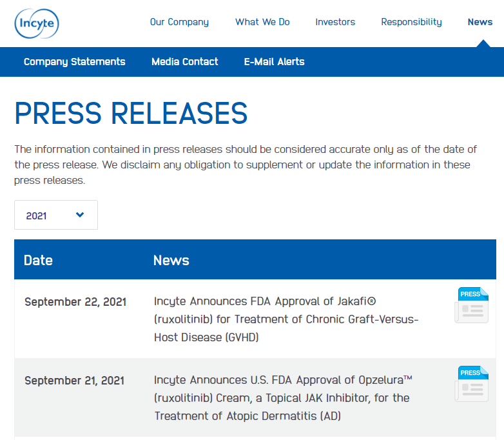Image resolution: width=504 pixels, height=440 pixels.
Task: Open E-Mail Alerts page
Action: coord(274,61)
